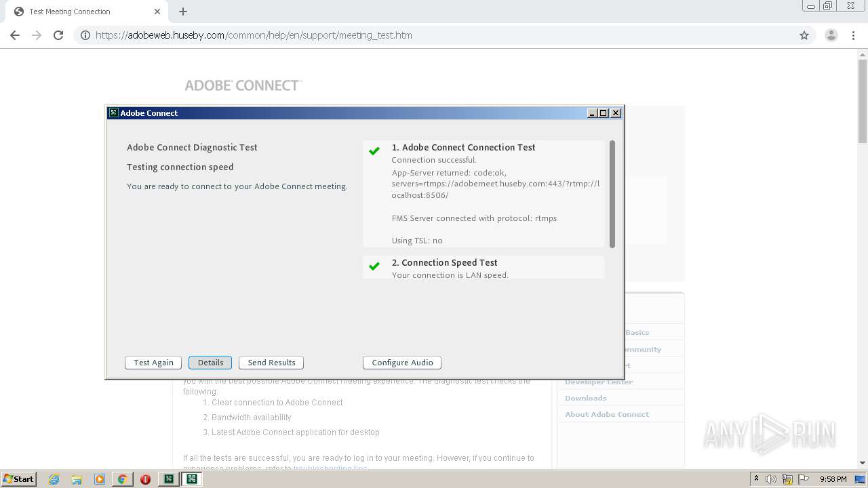The height and width of the screenshot is (488, 868).
Task: Select first Adobe Connect taskbar icon
Action: [168, 479]
